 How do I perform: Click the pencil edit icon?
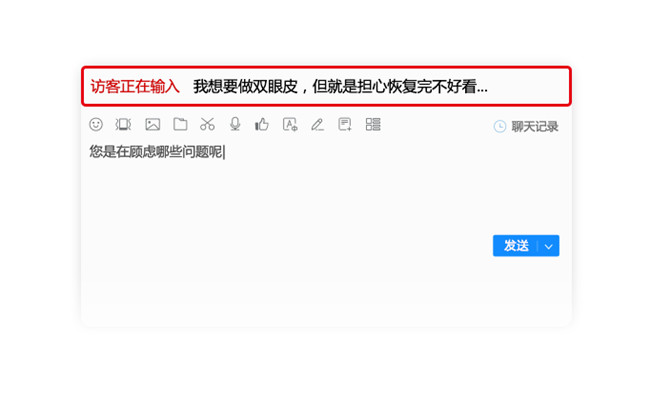(x=318, y=124)
